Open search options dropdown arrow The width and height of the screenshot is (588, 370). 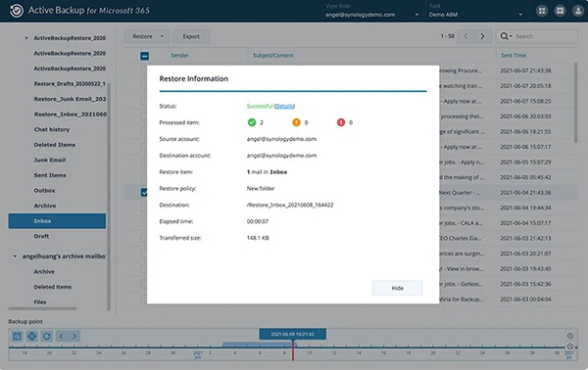point(511,36)
